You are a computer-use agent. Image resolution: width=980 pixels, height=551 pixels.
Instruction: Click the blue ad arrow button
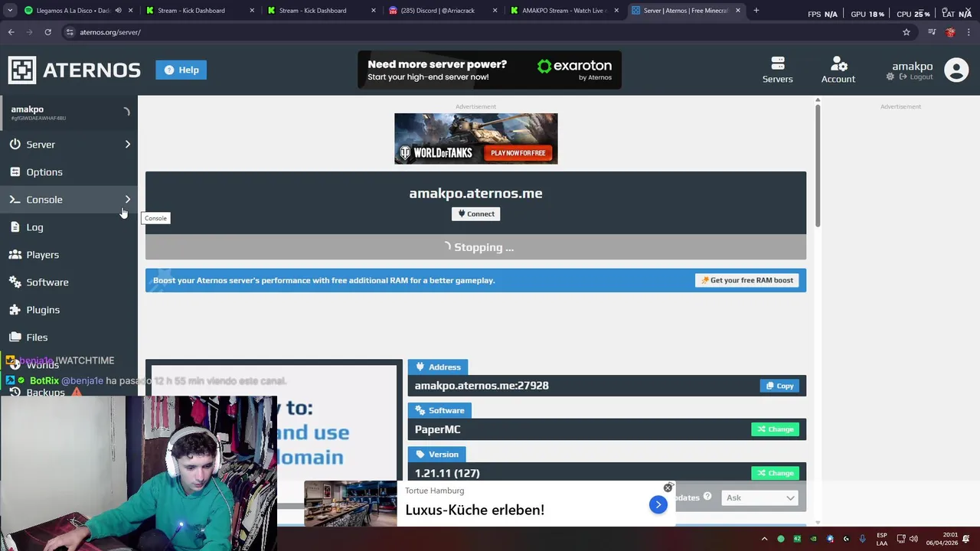coord(658,504)
